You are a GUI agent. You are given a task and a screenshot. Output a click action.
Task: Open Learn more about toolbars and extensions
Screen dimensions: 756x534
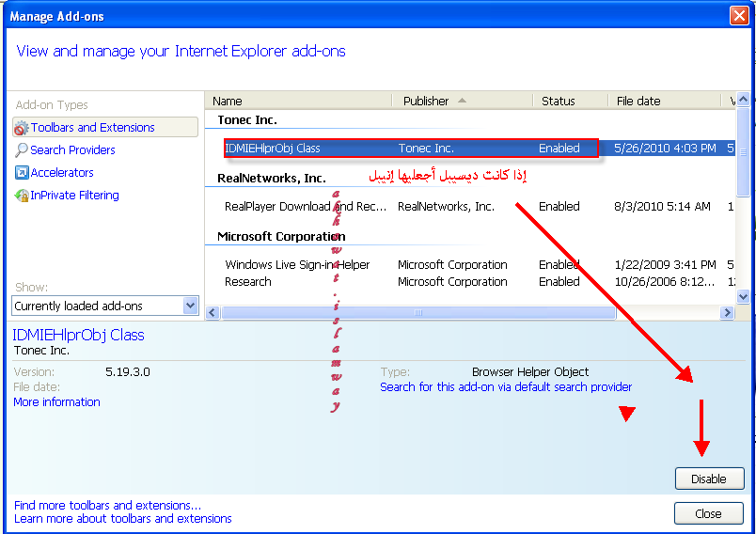point(123,519)
